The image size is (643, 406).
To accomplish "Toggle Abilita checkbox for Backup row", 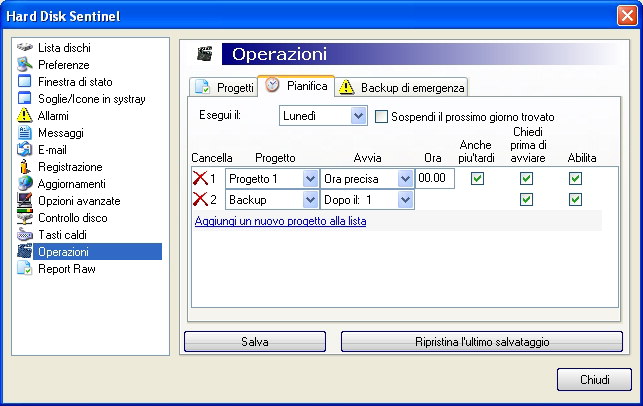I will [575, 200].
